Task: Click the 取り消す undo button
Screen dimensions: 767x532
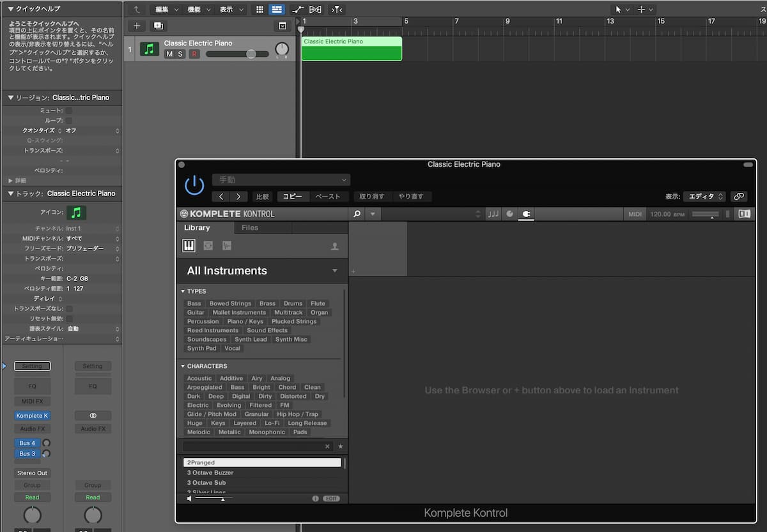Action: point(372,197)
